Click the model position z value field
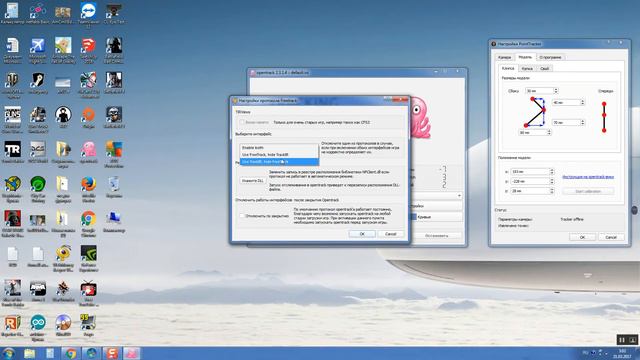This screenshot has height=360, width=640. pyautogui.click(x=532, y=191)
